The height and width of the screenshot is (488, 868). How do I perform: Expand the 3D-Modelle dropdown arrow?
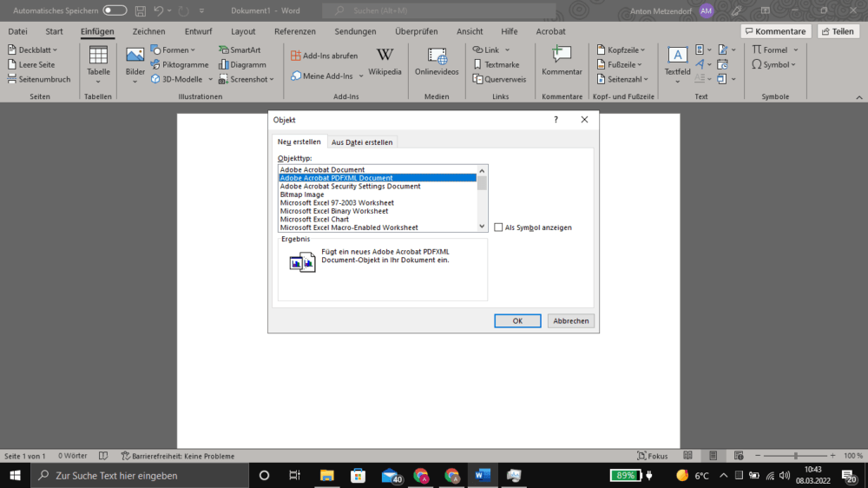(x=210, y=80)
